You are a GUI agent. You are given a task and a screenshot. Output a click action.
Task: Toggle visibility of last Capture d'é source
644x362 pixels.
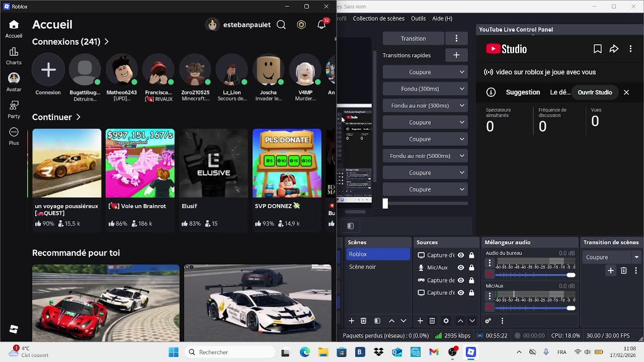pos(460,293)
